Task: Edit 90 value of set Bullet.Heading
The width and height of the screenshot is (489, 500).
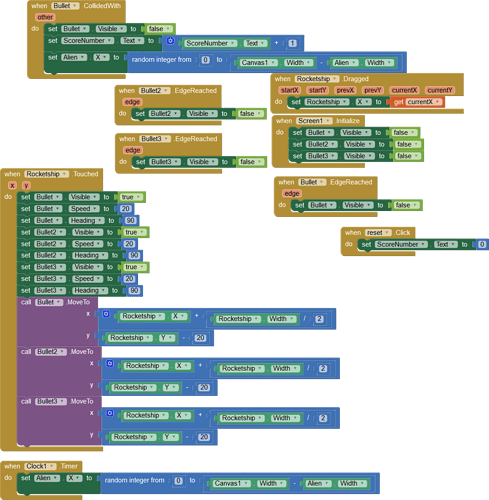Action: click(130, 220)
